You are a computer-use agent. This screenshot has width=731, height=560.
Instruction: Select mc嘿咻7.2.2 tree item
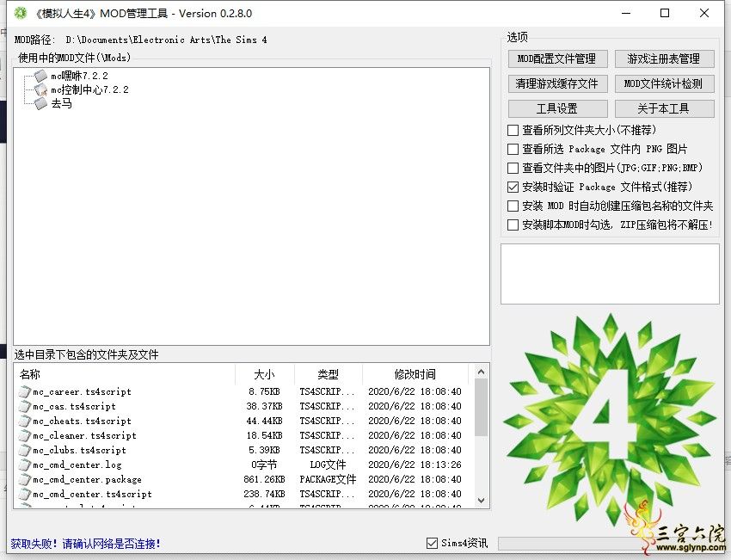(79, 76)
